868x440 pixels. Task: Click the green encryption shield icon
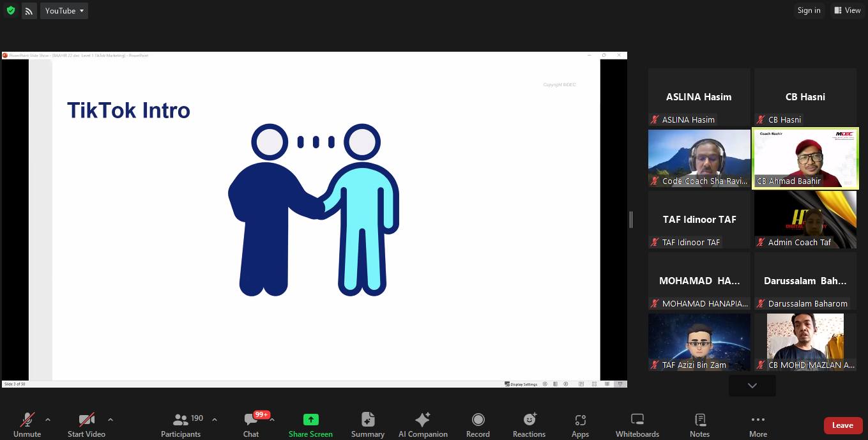pos(11,10)
